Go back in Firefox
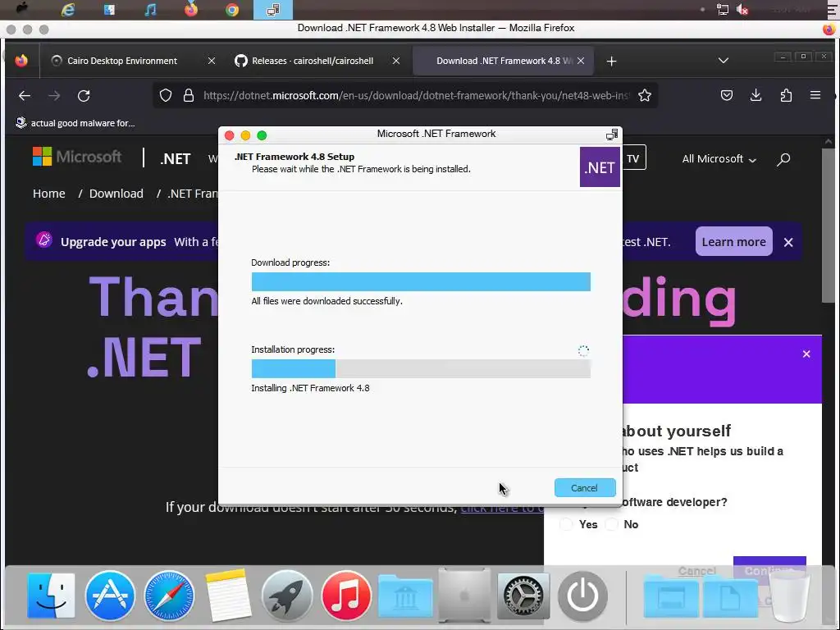The image size is (840, 630). [x=25, y=96]
